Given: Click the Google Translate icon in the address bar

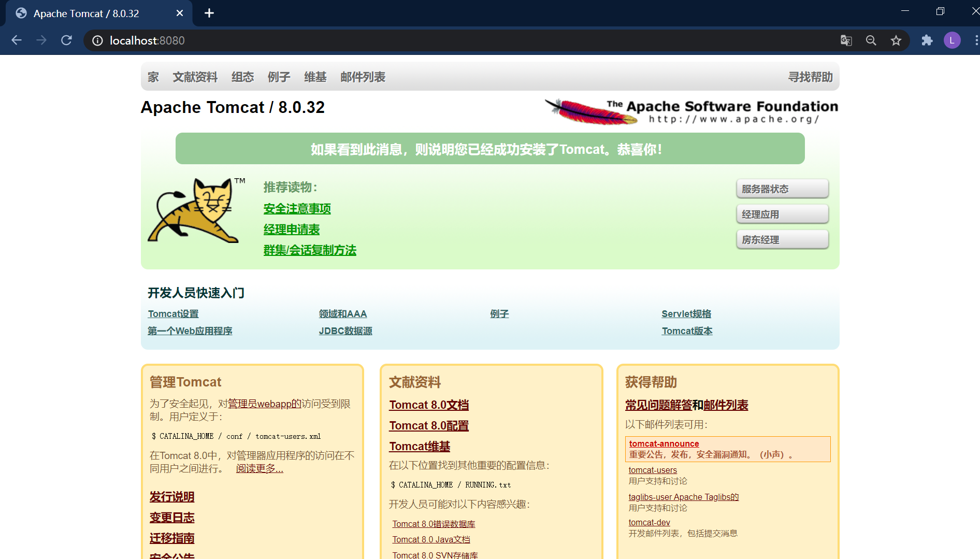Looking at the screenshot, I should tap(846, 40).
